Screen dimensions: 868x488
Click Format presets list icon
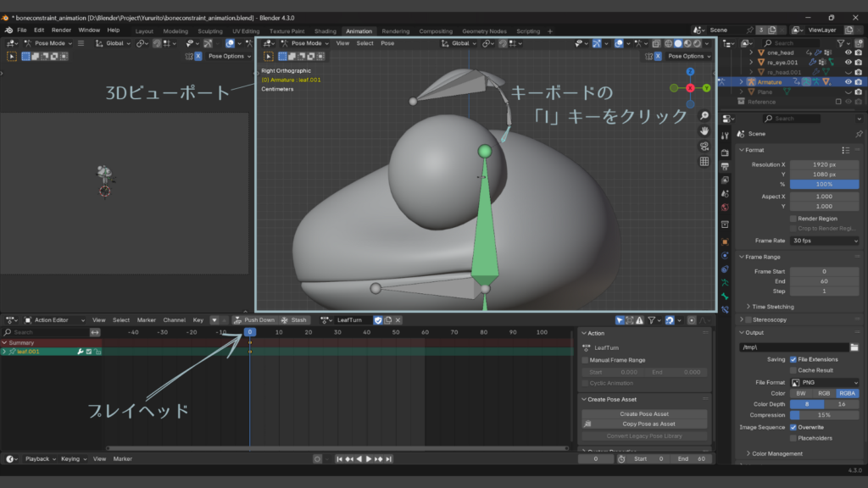[x=845, y=150]
